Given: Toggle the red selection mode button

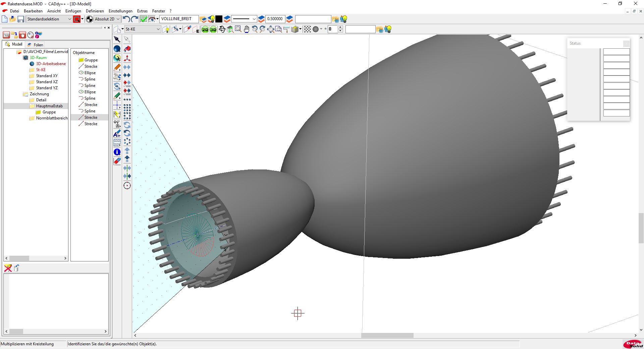Looking at the screenshot, I should tap(77, 19).
